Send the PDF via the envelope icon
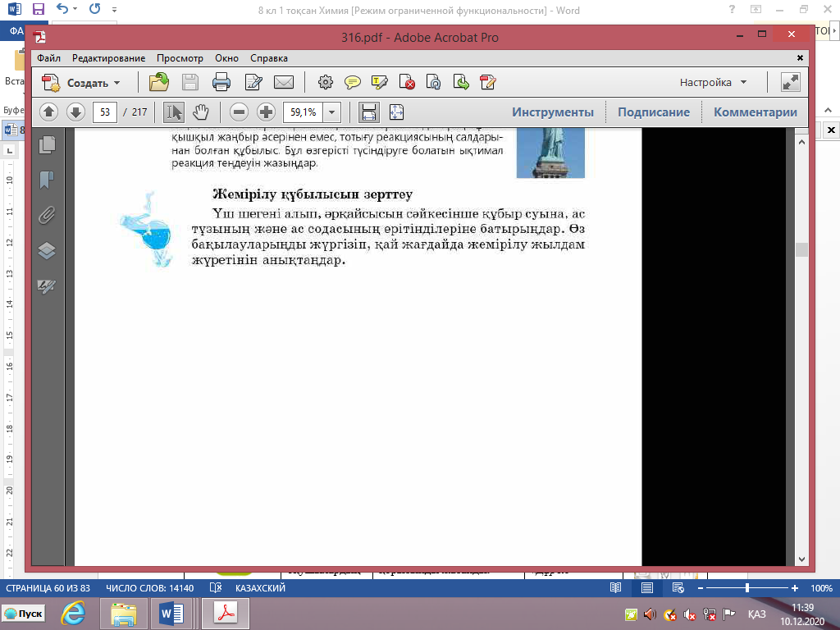The width and height of the screenshot is (840, 630). pos(284,82)
